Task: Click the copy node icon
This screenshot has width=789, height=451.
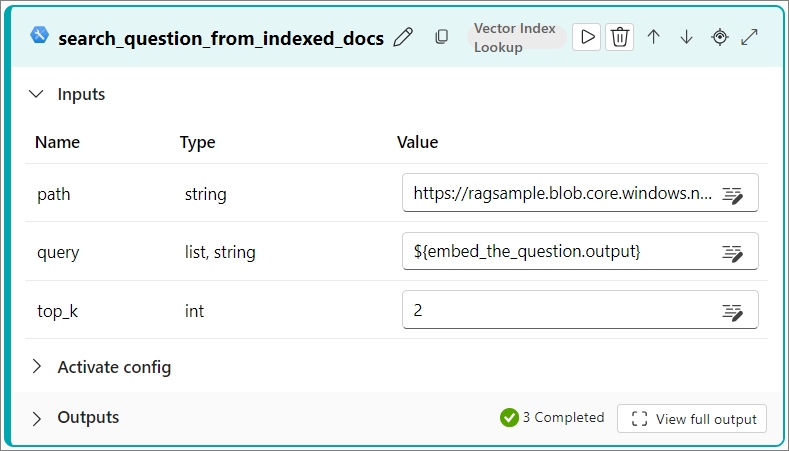Action: (x=441, y=38)
